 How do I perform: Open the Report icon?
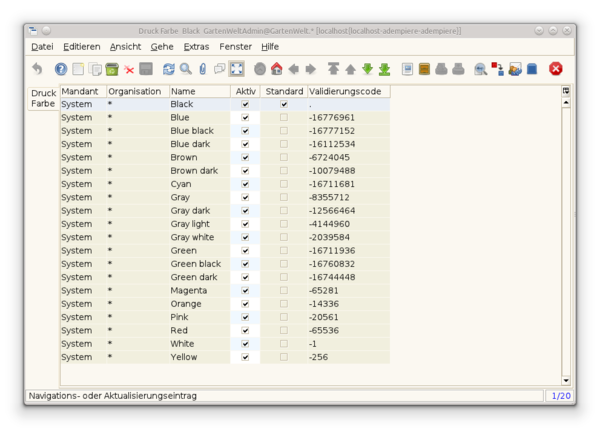[x=408, y=69]
